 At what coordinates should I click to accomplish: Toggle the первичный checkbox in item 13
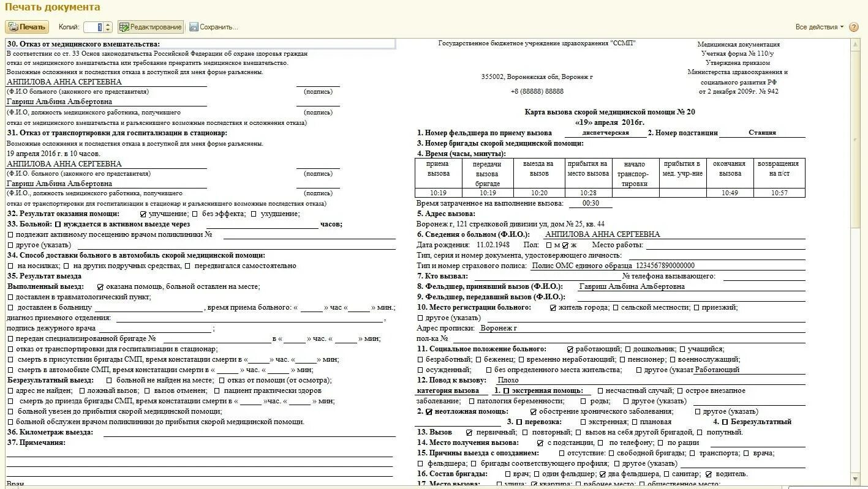pyautogui.click(x=469, y=432)
